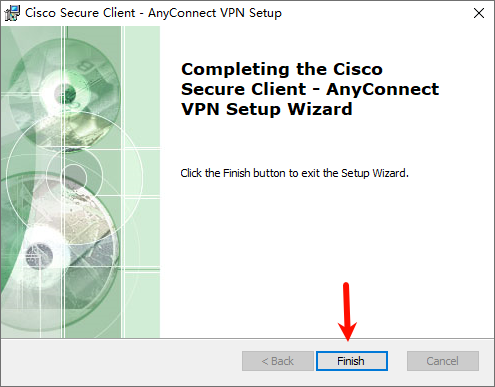Click the concentric circles' gray center in banner
495x387 pixels.
(x=74, y=176)
